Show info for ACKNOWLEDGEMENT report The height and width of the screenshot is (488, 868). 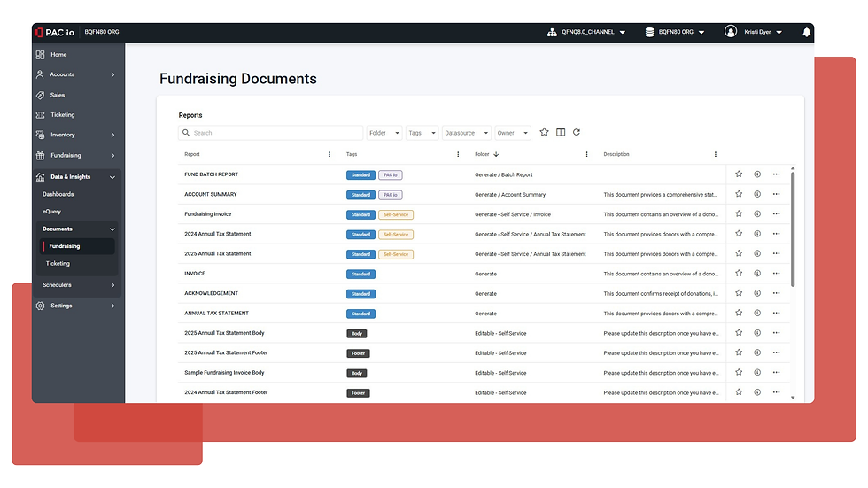point(757,293)
